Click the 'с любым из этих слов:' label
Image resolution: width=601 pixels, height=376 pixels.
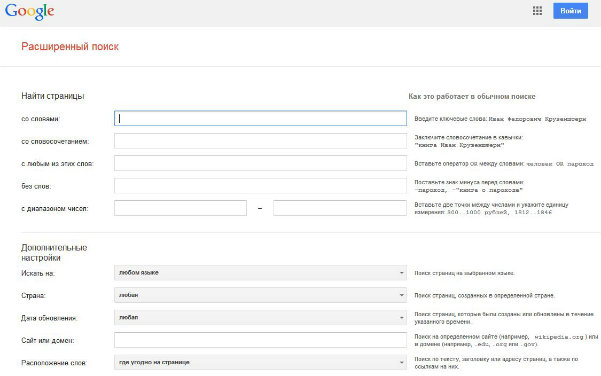pos(57,164)
